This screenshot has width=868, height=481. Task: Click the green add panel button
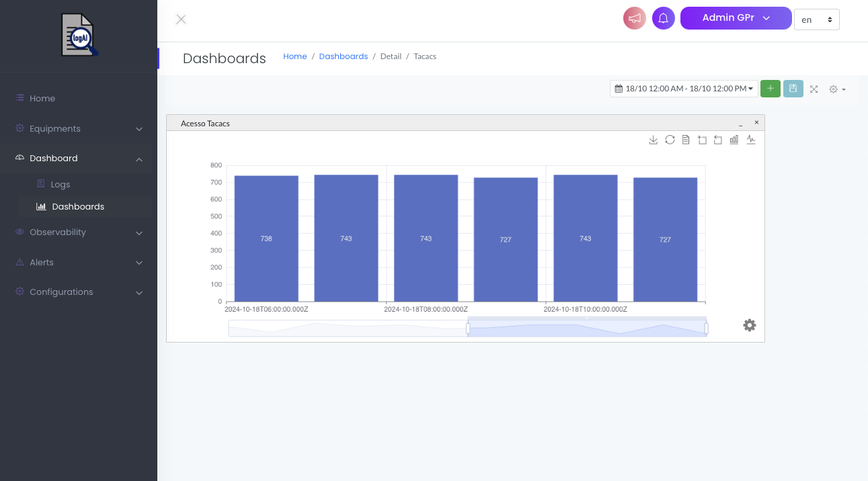[771, 89]
